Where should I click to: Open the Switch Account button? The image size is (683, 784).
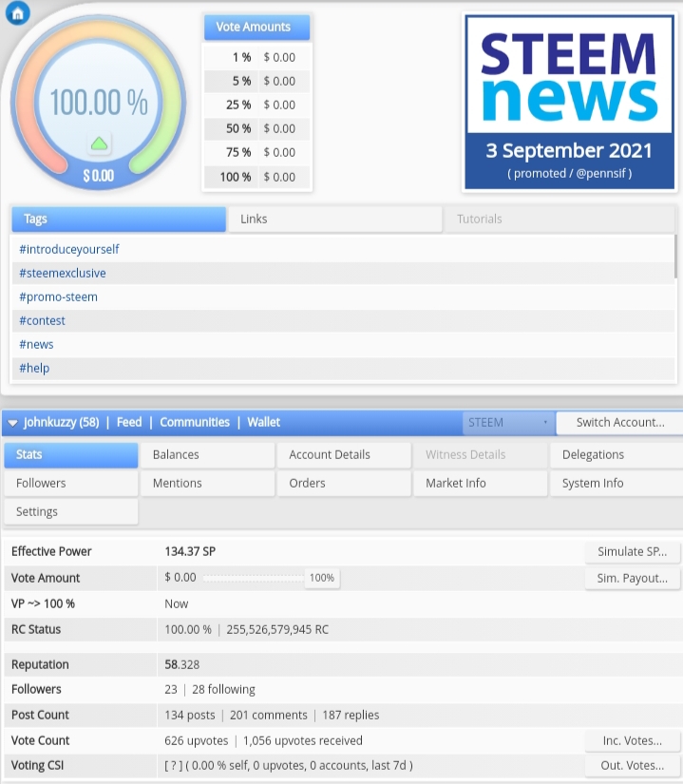tap(620, 423)
